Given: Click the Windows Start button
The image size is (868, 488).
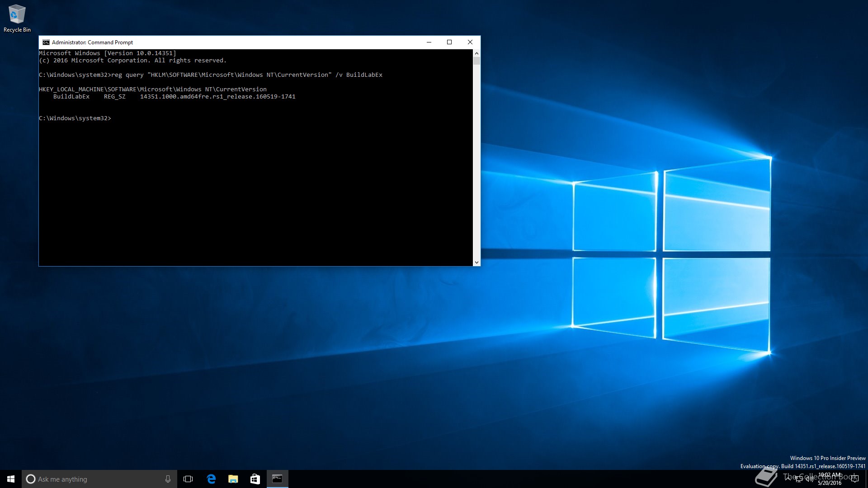Looking at the screenshot, I should click(11, 479).
